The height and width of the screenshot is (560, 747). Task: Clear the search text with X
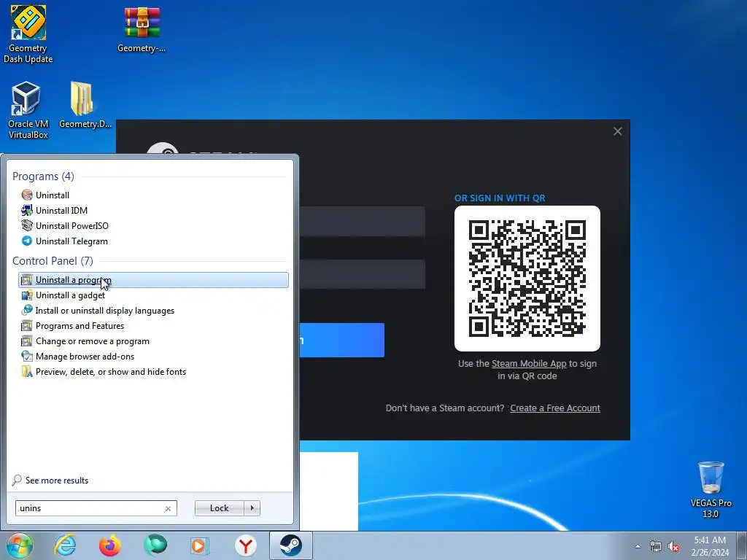(169, 508)
